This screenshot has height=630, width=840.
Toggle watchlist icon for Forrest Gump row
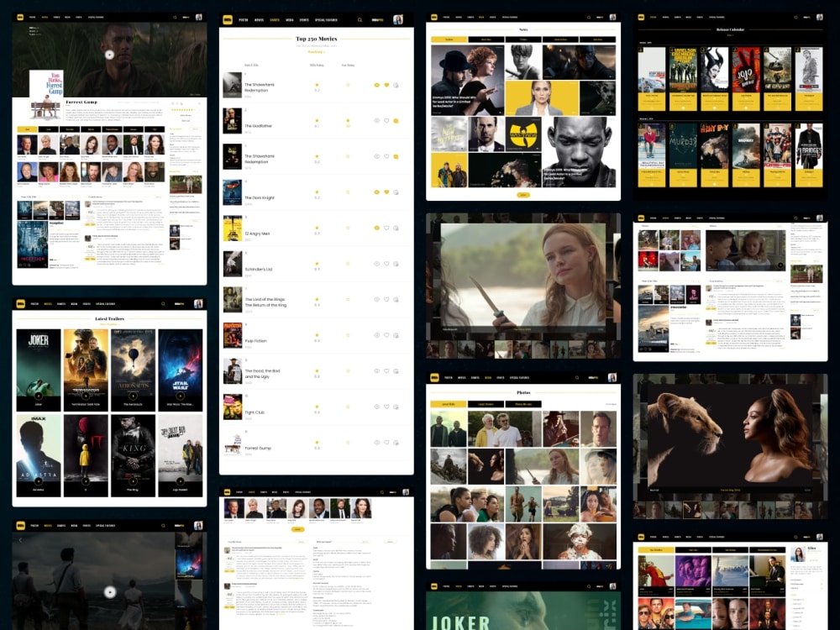click(396, 443)
